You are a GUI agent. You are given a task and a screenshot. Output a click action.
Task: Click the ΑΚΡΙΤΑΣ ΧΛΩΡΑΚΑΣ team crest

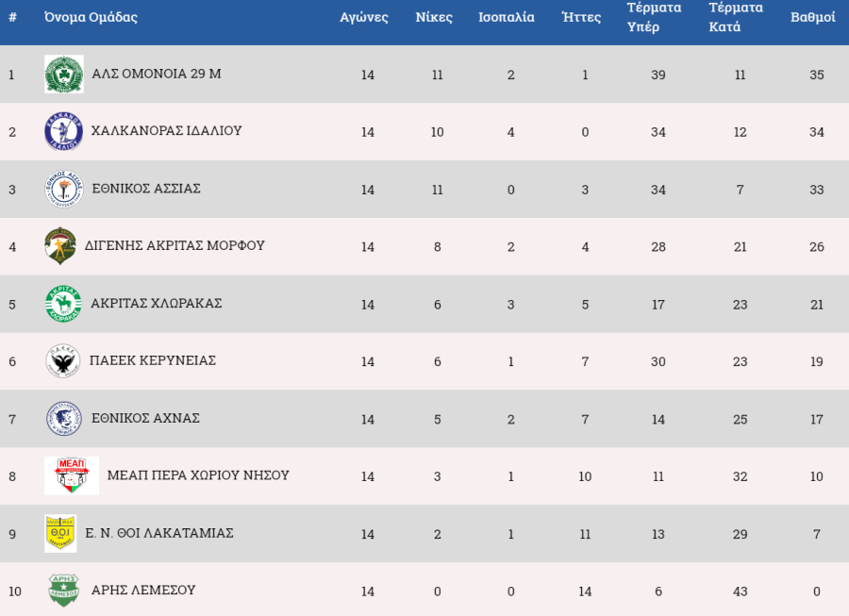(x=63, y=304)
